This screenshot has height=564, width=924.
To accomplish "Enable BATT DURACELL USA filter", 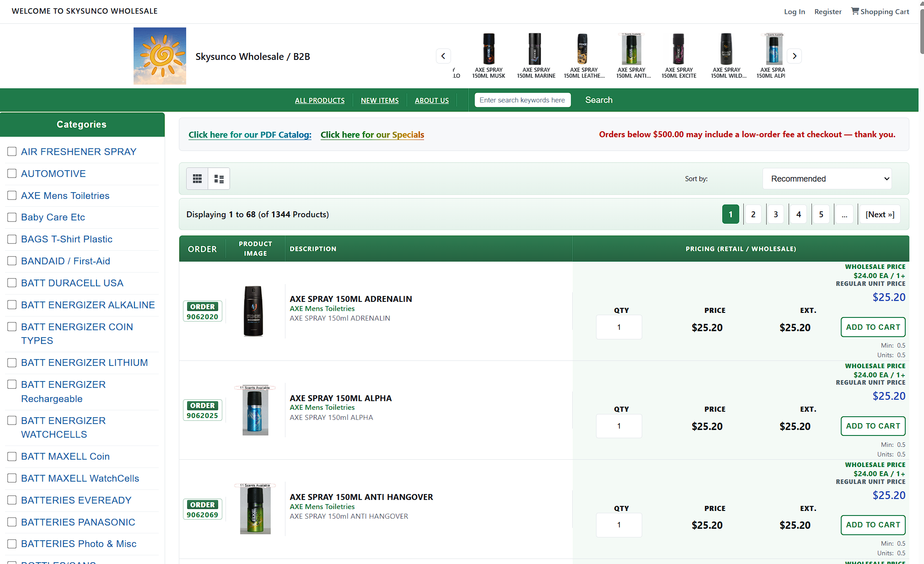I will (x=12, y=283).
